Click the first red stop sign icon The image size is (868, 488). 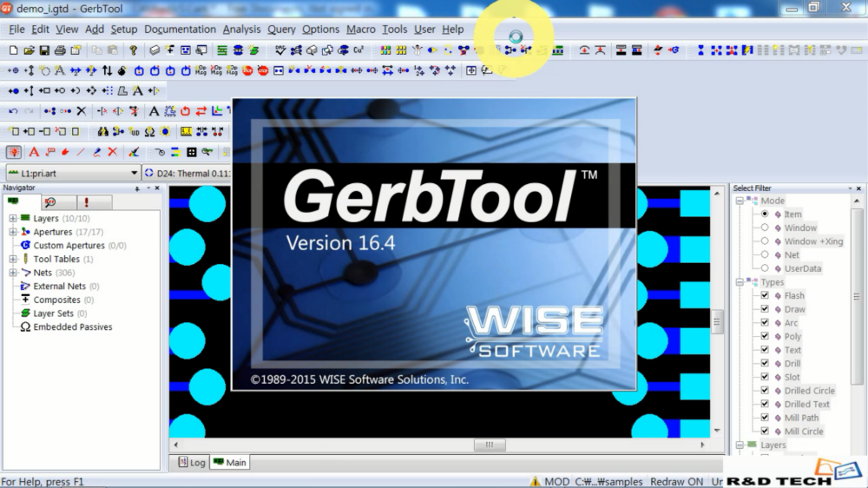(x=247, y=70)
